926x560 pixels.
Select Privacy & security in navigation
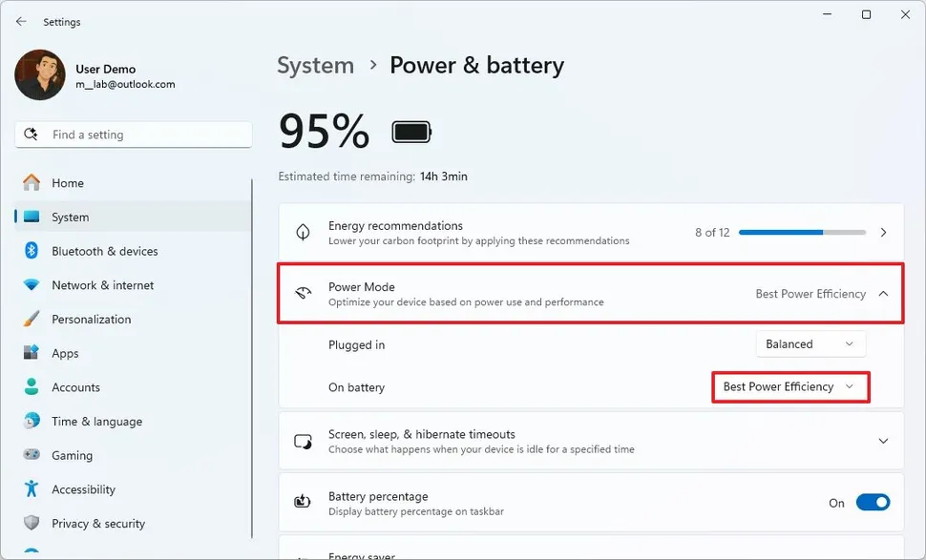click(97, 523)
